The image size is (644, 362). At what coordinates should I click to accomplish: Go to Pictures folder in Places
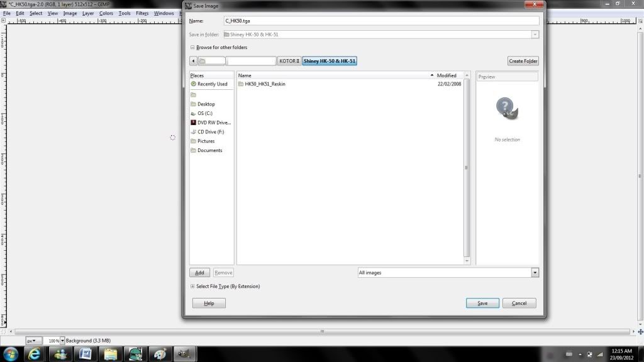click(206, 141)
